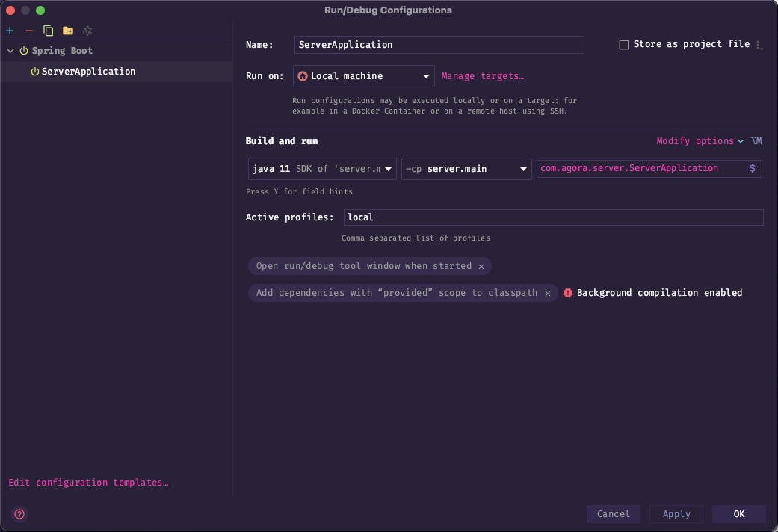778x532 pixels.
Task: Open the -cp server.main classpath dropdown
Action: (x=466, y=169)
